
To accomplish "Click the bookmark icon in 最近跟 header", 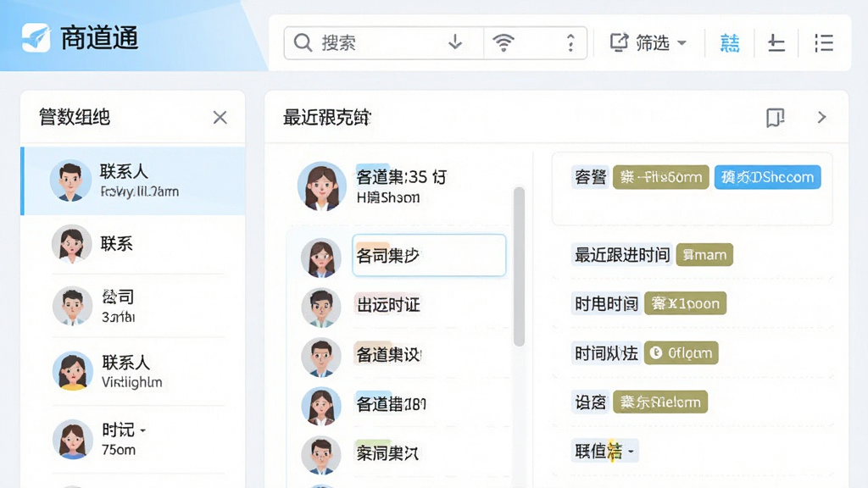I will point(775,117).
